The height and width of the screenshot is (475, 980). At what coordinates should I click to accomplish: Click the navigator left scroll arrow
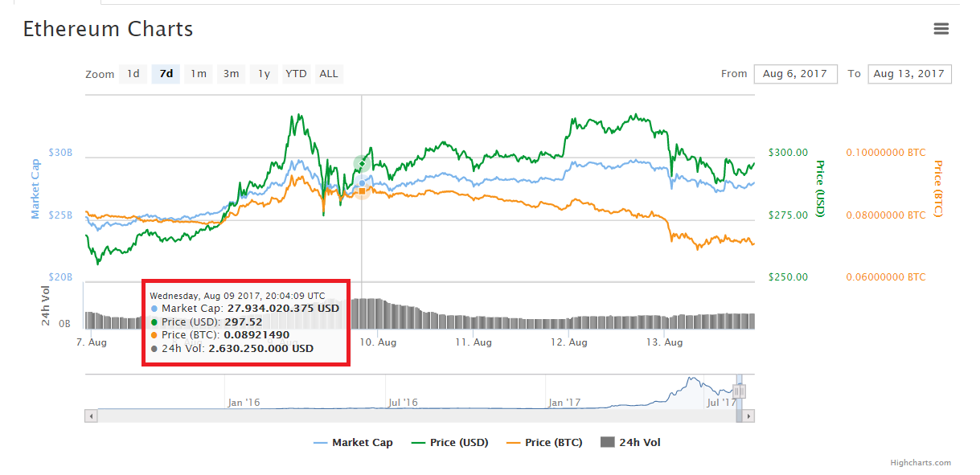[x=91, y=416]
